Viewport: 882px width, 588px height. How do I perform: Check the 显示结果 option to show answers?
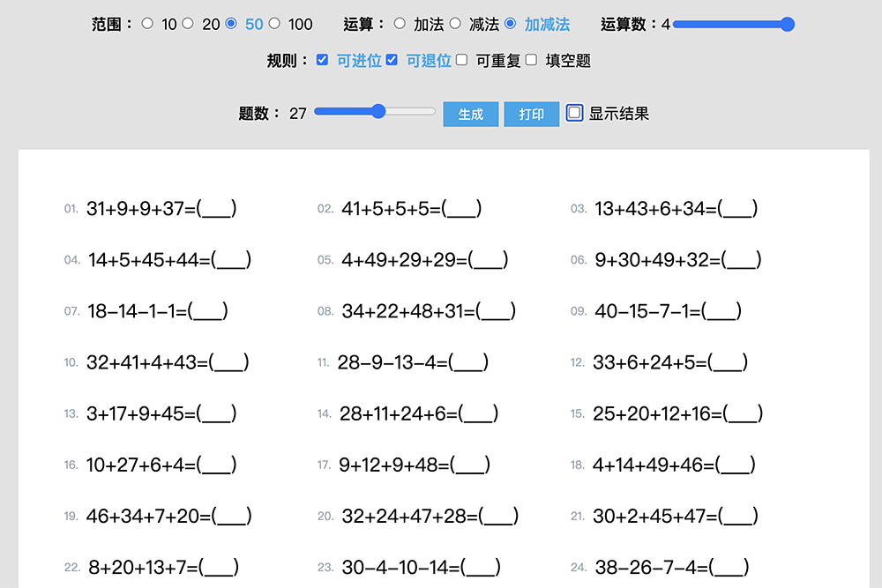pyautogui.click(x=575, y=114)
